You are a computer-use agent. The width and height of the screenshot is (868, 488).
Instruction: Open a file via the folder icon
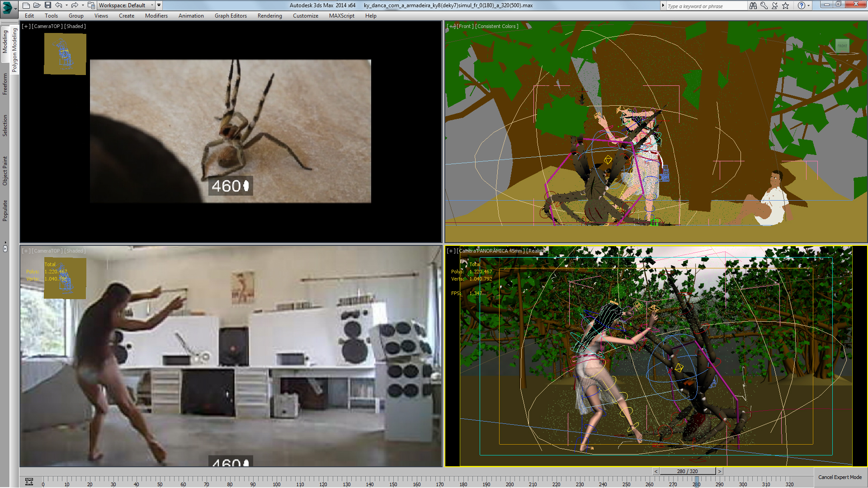click(x=37, y=5)
